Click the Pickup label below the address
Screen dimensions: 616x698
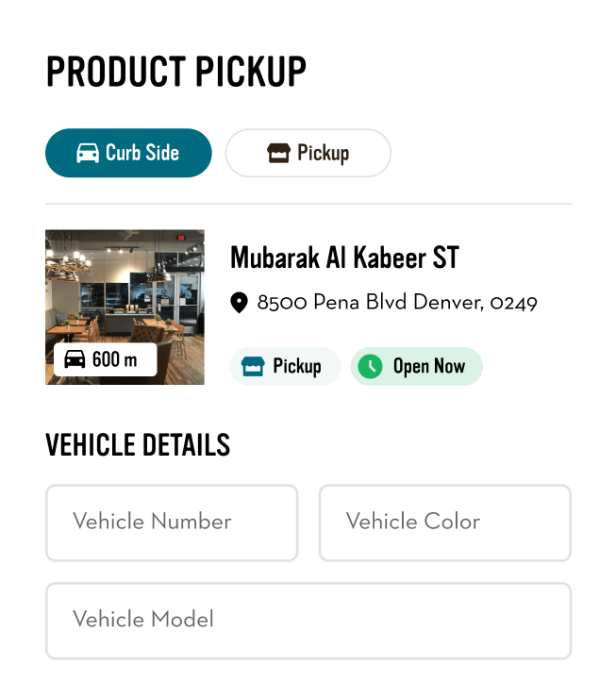[x=297, y=367]
